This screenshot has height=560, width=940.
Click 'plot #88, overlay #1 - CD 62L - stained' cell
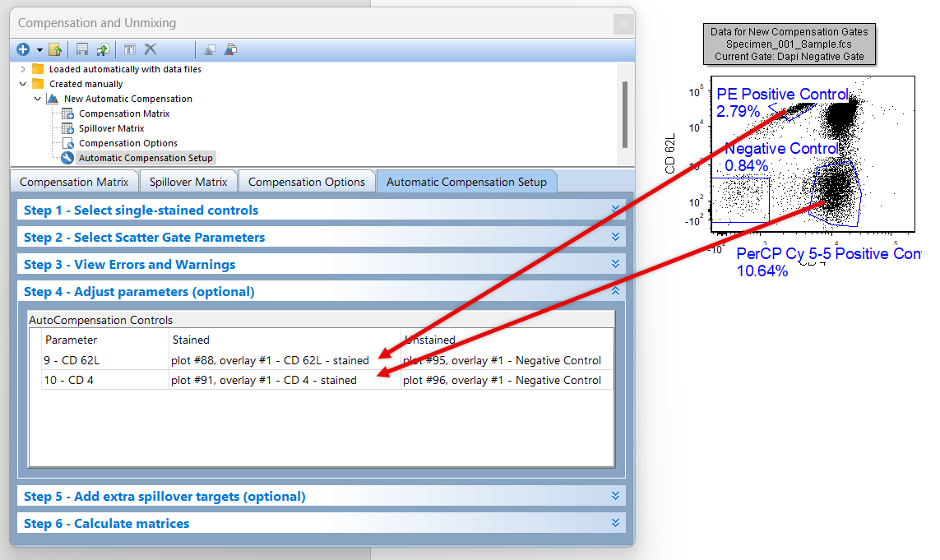(x=285, y=360)
